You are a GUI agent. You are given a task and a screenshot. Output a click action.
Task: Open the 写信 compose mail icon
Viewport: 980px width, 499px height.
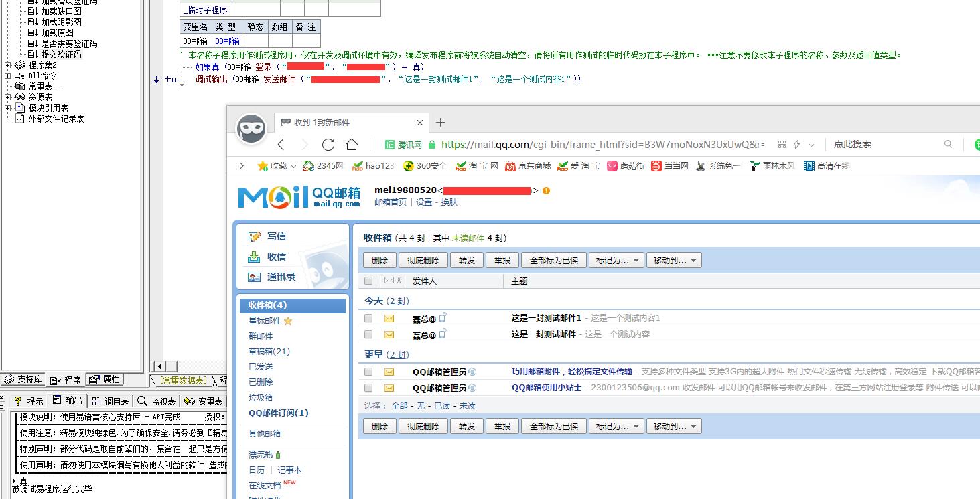coord(256,236)
